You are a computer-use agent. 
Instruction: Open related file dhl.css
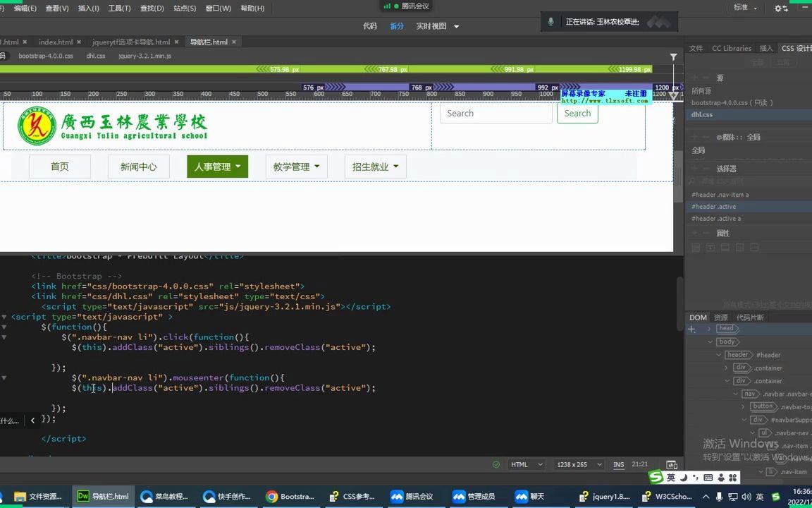tap(95, 56)
